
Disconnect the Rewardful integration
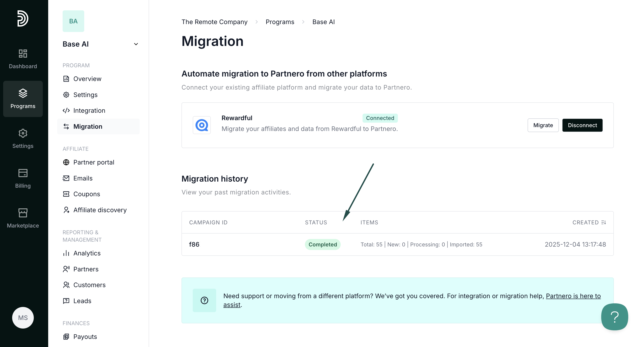[x=582, y=125]
